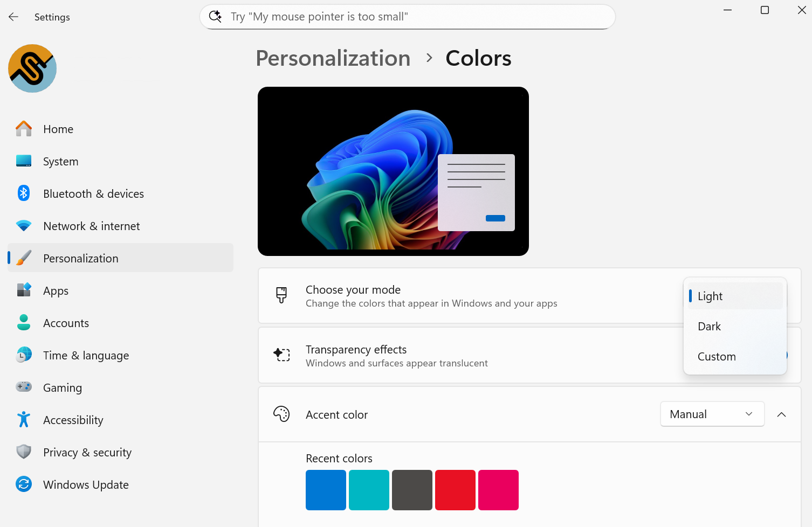Open the Accent color Manual dropdown

[x=712, y=414]
